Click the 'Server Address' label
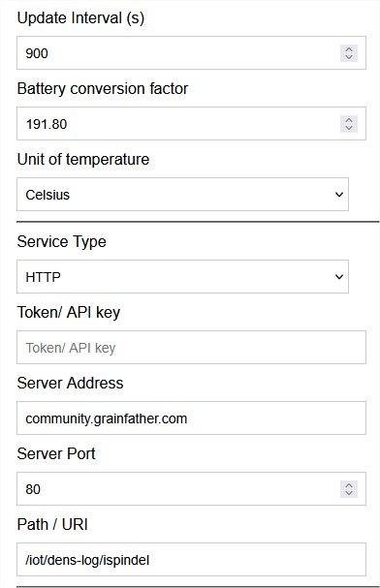Viewport: 380px width, 588px height. (70, 383)
